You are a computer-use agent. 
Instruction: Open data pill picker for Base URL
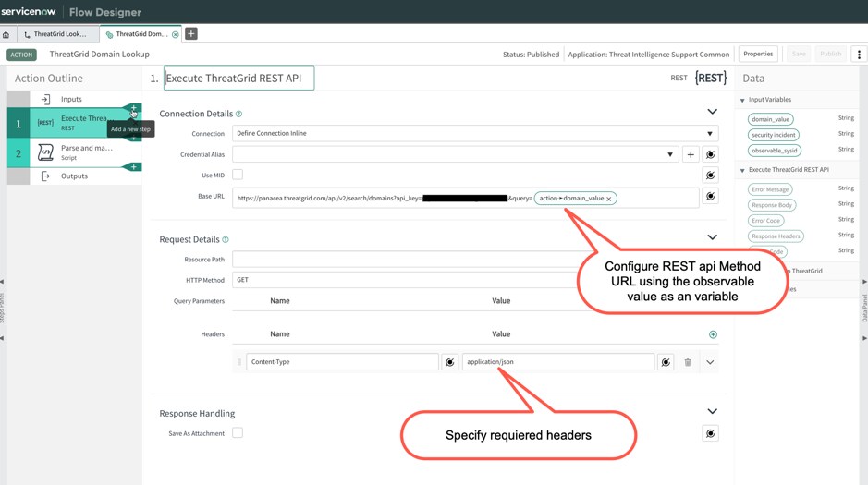click(710, 197)
